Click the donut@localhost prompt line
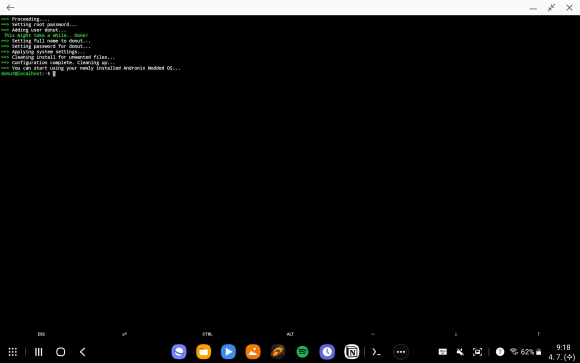The image size is (580, 363). [x=28, y=74]
